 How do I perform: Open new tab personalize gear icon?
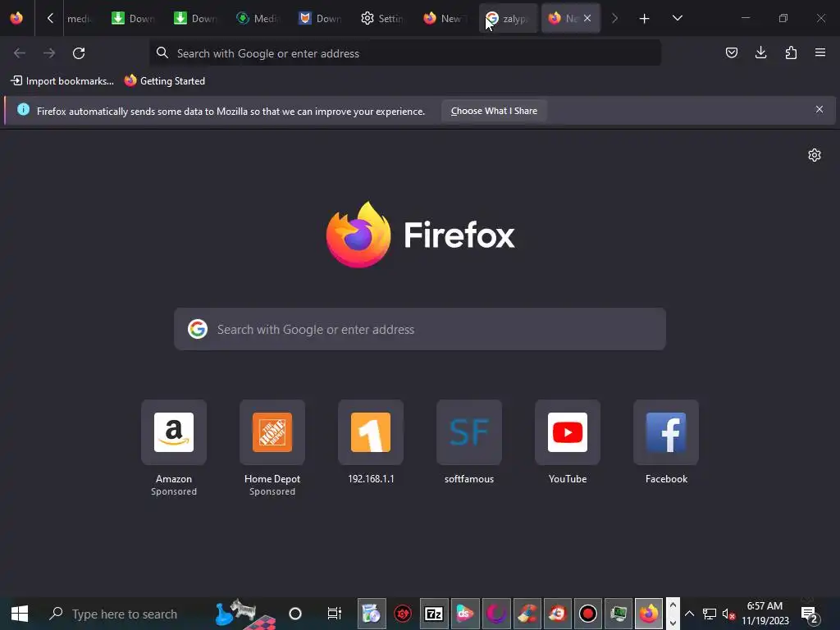tap(815, 155)
